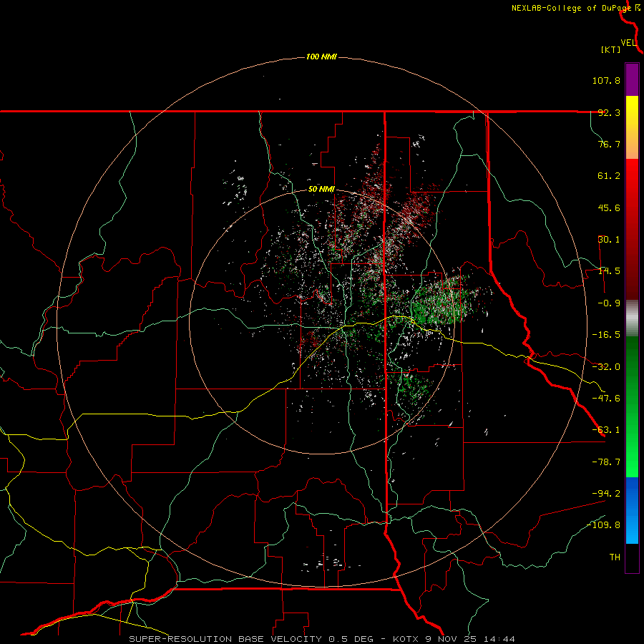Screen dimensions: 644x644
Task: Click the 76.7 legend value
Action: (x=609, y=144)
